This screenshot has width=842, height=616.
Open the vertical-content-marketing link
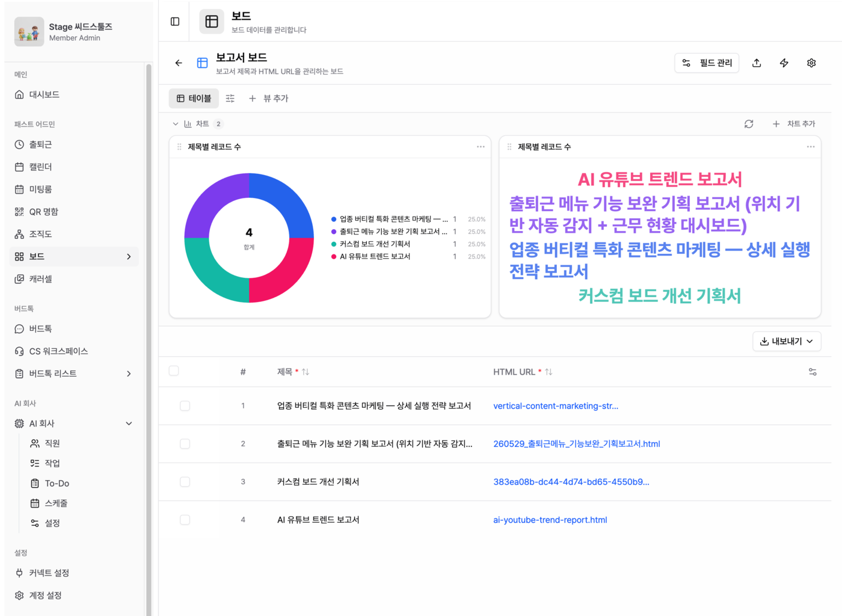point(556,406)
